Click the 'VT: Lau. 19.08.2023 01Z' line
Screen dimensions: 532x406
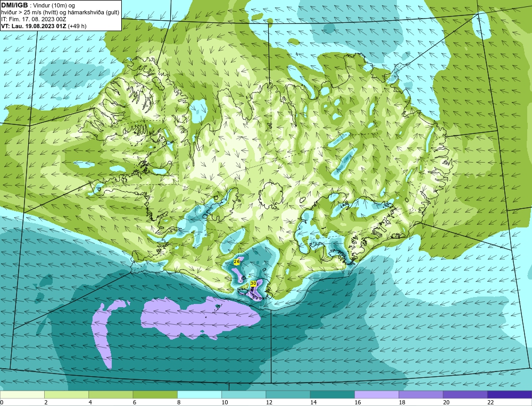coord(34,26)
